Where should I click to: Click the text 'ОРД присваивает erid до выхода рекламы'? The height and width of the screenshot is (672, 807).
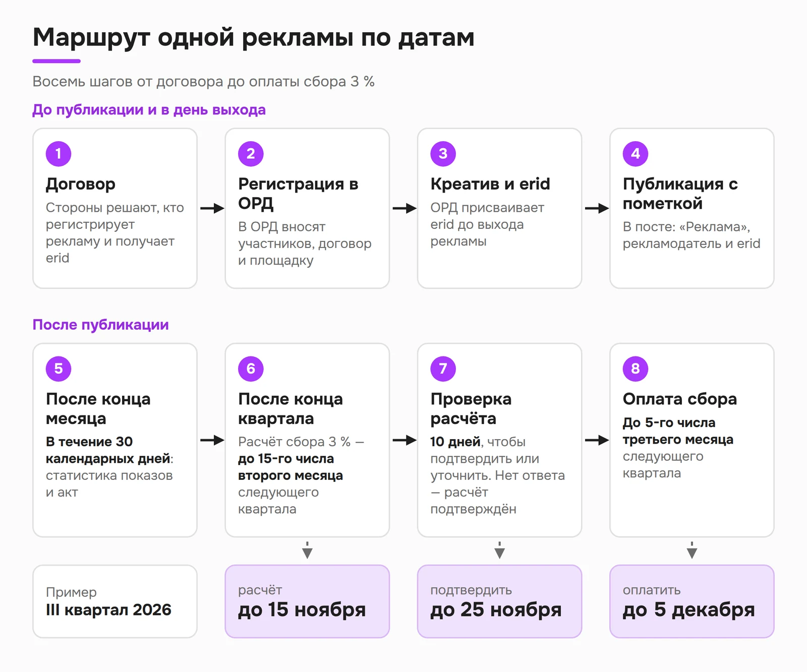pos(487,224)
